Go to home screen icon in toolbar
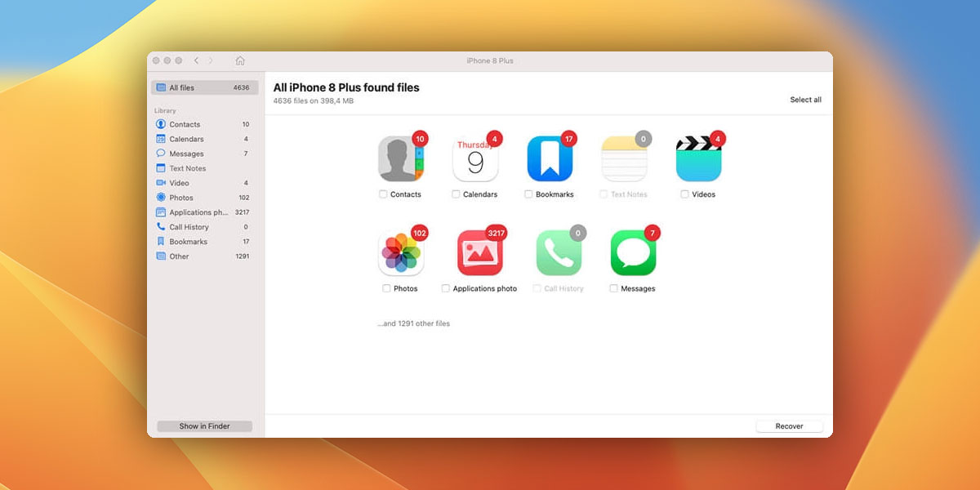Viewport: 980px width, 490px height. click(x=240, y=60)
